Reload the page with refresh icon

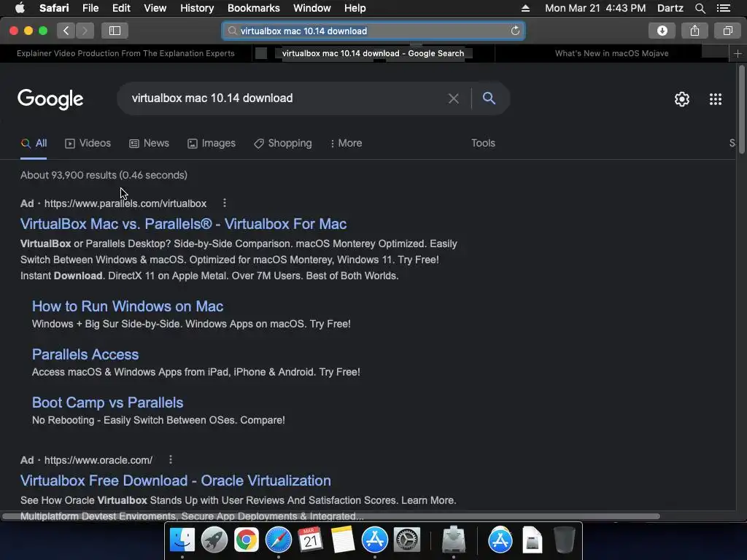tap(515, 31)
